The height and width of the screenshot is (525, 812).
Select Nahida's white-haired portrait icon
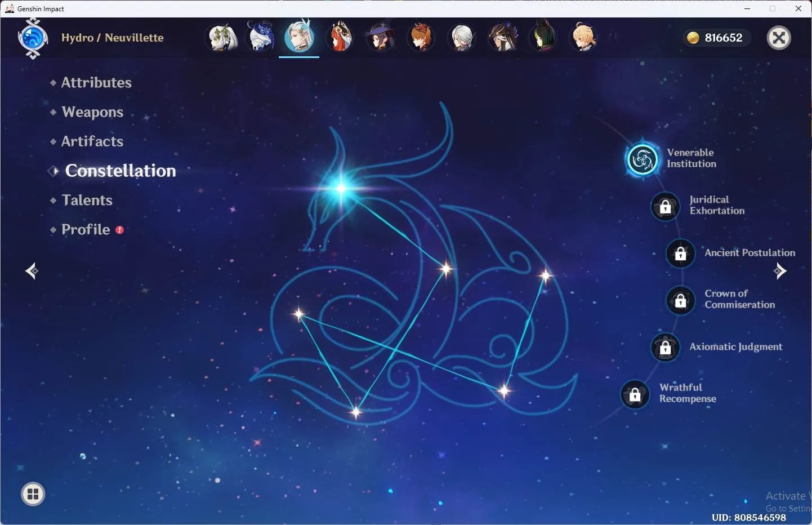[222, 37]
